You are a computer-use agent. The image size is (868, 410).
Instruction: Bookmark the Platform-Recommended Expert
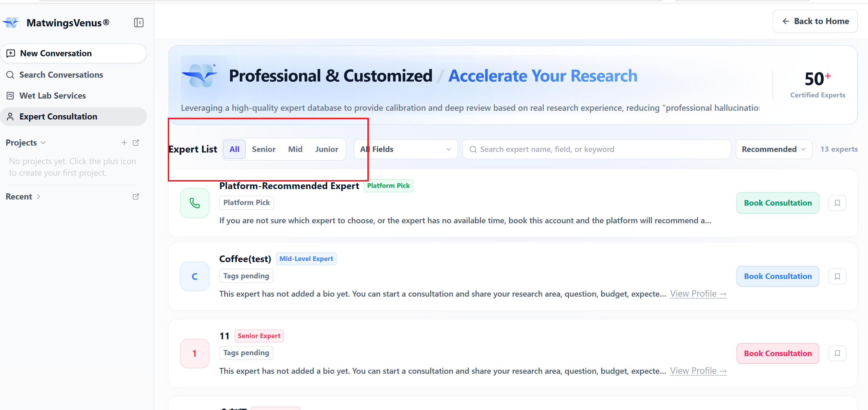coord(837,203)
